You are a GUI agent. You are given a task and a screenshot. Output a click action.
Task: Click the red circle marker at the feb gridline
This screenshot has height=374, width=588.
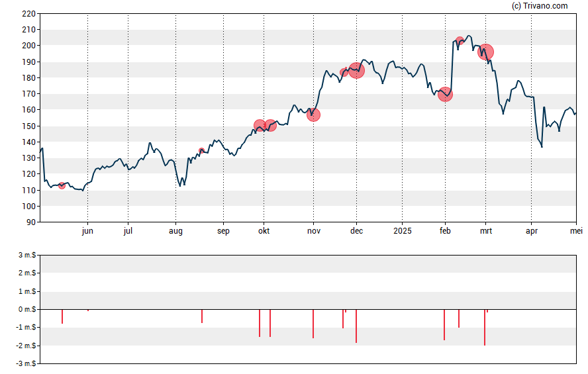point(445,95)
